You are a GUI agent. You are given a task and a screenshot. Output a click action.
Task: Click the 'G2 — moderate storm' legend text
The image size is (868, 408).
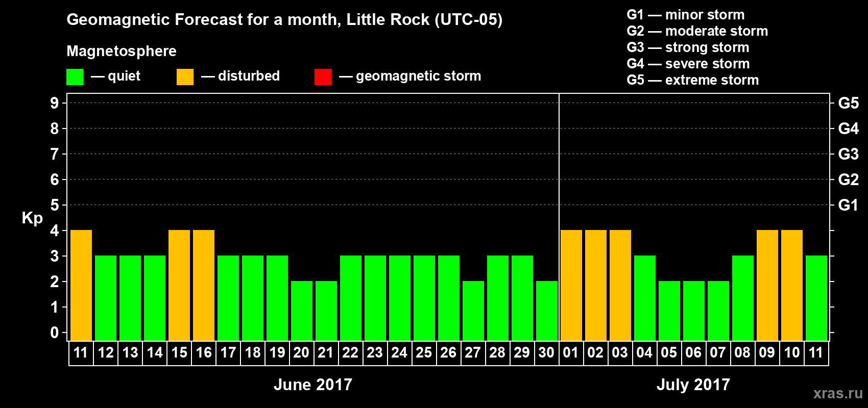[x=697, y=31]
